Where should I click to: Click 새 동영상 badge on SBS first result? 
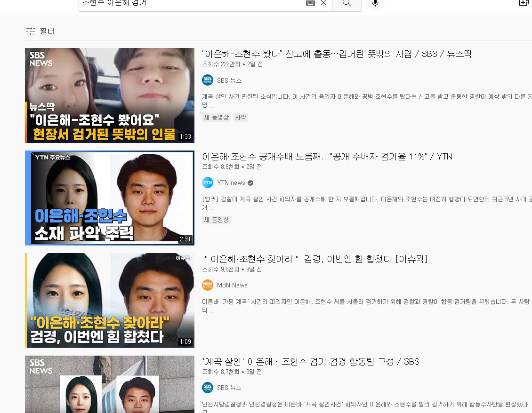point(217,117)
